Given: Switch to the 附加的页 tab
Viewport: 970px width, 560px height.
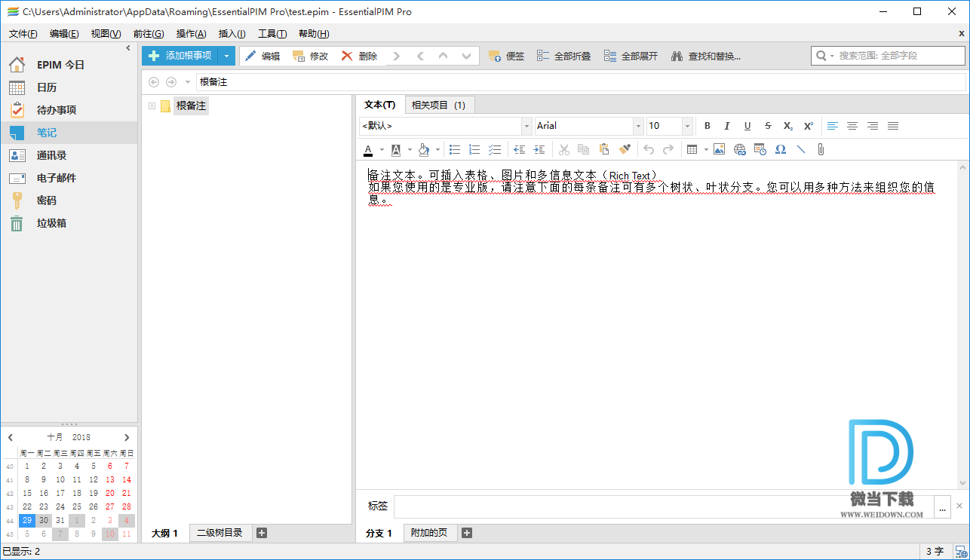Looking at the screenshot, I should [429, 533].
